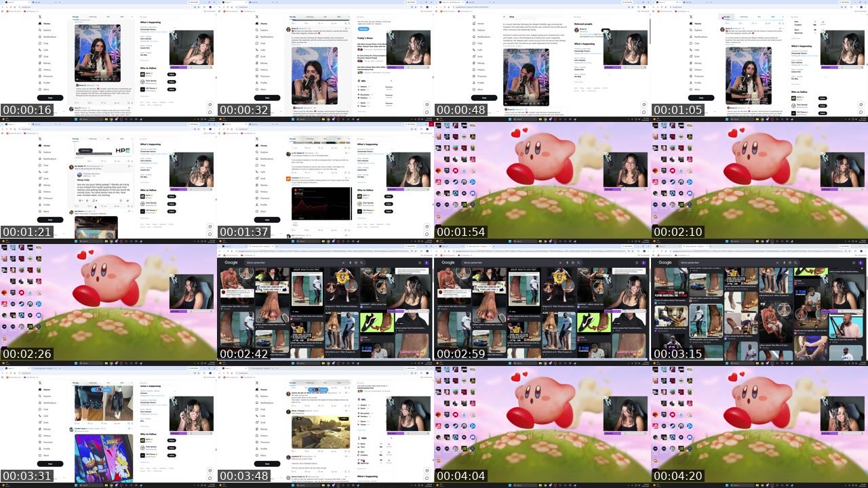
Task: Click the webcam overlay in the 00:01:54 frame
Action: point(625,171)
